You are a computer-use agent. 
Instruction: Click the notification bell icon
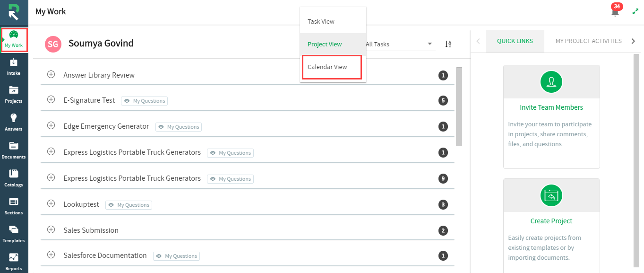tap(615, 12)
